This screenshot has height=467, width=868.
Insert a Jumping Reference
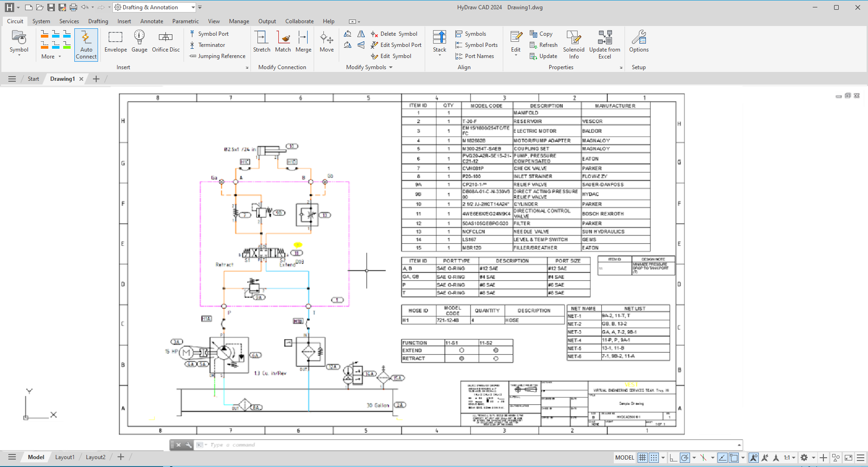217,56
